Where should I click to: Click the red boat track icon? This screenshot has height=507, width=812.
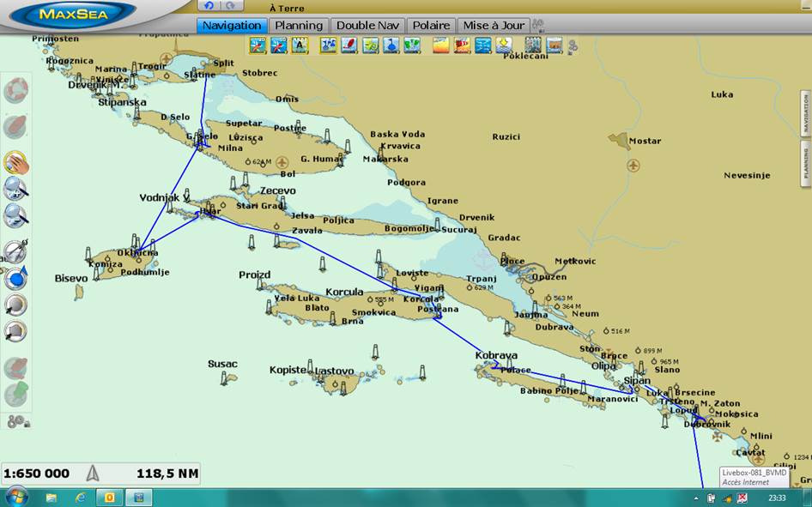point(349,45)
